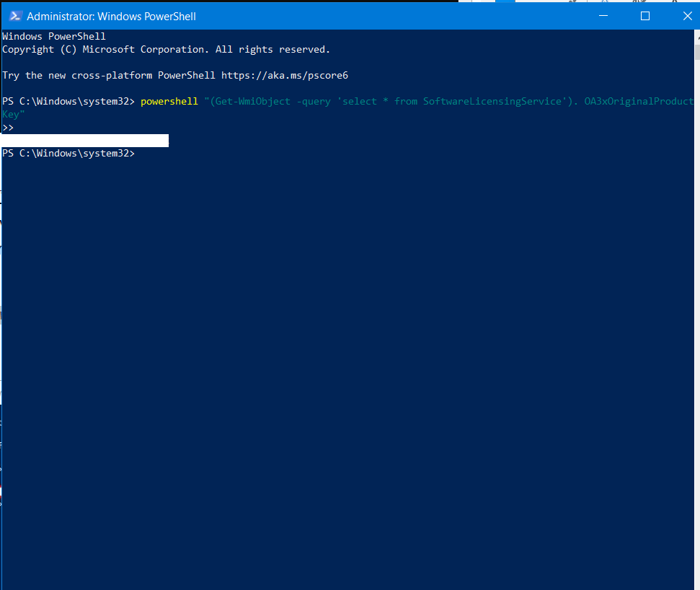
Task: Click the 'OA3xOriginalProduct' text at line end
Action: pos(639,102)
